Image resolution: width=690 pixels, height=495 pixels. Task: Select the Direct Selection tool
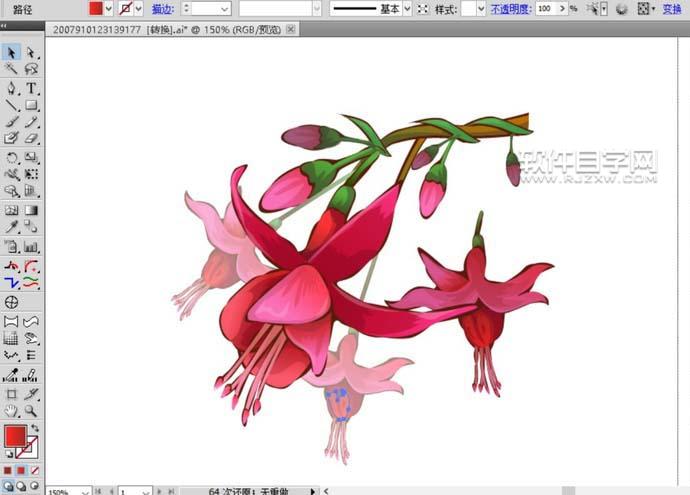[31, 52]
